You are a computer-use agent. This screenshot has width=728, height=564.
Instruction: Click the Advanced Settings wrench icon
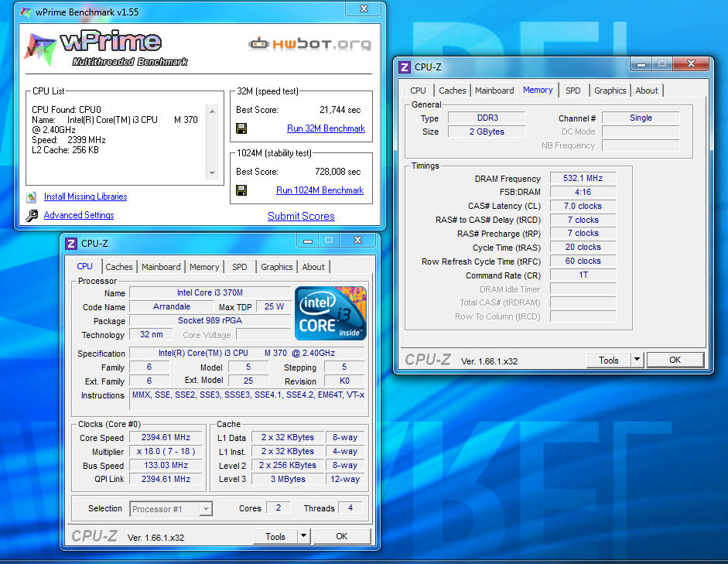pos(32,215)
